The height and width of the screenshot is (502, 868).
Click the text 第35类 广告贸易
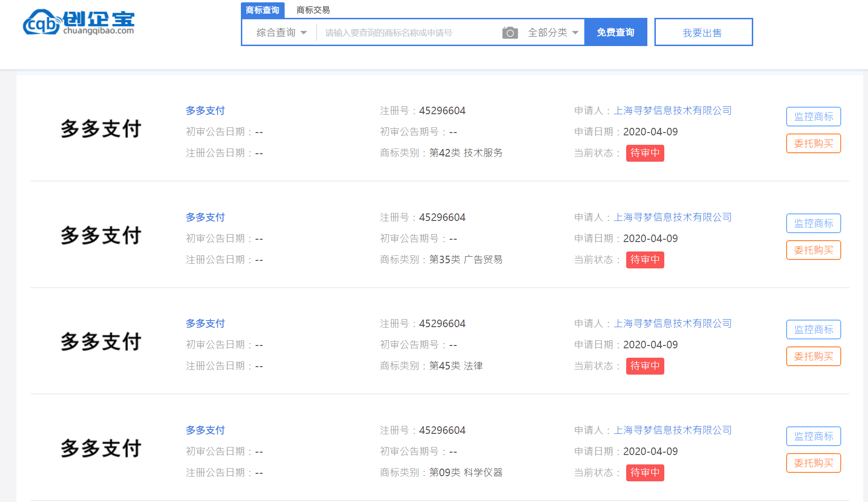(x=466, y=259)
